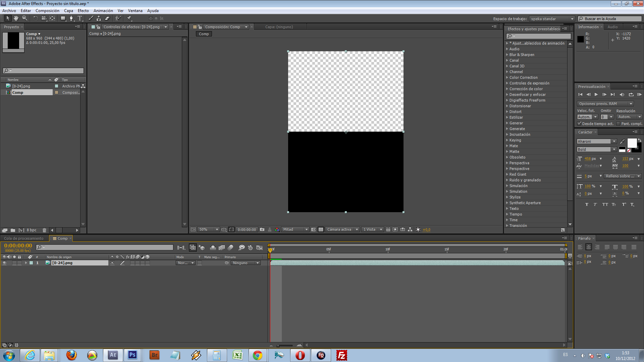
Task: Click the Comp breadcrumb button in viewer
Action: click(x=204, y=34)
